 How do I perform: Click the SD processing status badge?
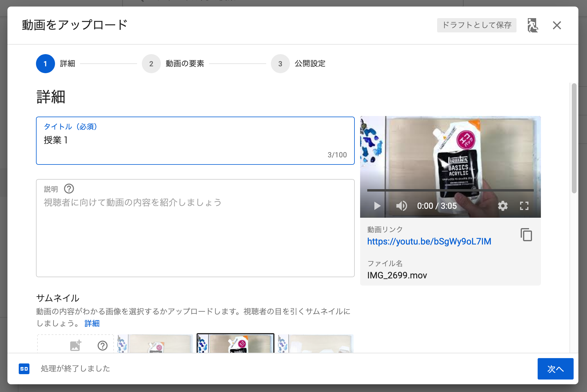(x=24, y=369)
